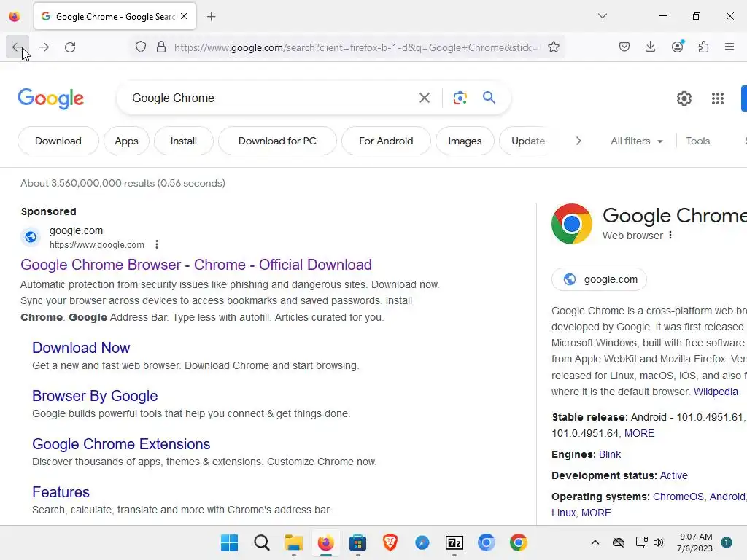The width and height of the screenshot is (747, 560).
Task: Select the Install filter chip
Action: 183,141
